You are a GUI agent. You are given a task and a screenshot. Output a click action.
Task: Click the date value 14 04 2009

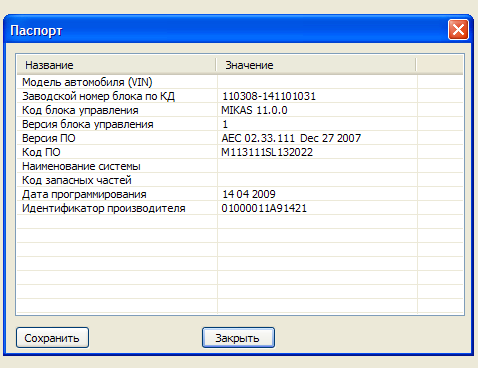[249, 194]
